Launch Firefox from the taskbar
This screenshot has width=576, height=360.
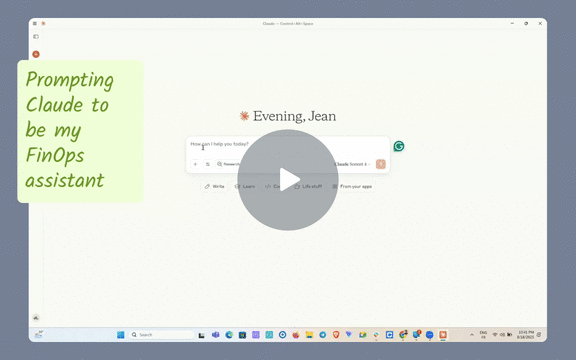point(296,335)
